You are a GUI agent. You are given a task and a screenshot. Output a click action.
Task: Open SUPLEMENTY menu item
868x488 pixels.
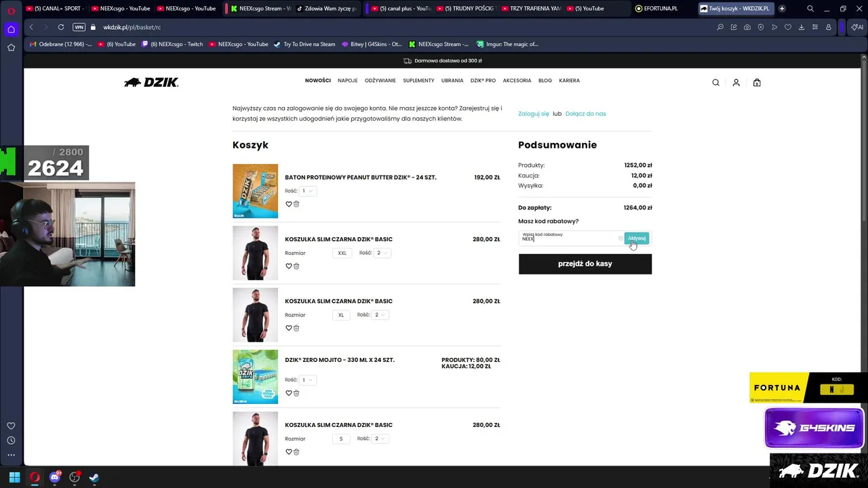click(418, 81)
